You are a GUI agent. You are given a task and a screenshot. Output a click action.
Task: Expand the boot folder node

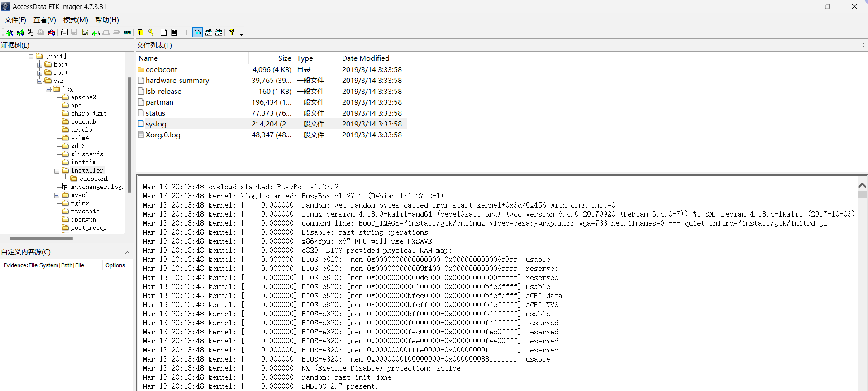40,64
